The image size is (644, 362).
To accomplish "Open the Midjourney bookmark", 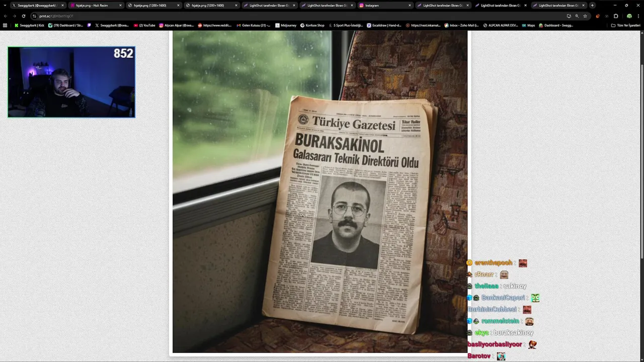I will point(286,25).
